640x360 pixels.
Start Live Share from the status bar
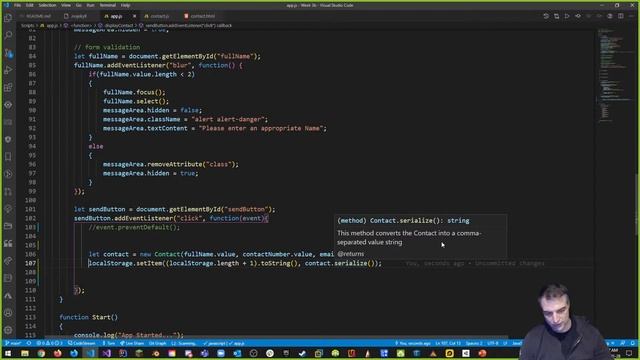(x=132, y=343)
